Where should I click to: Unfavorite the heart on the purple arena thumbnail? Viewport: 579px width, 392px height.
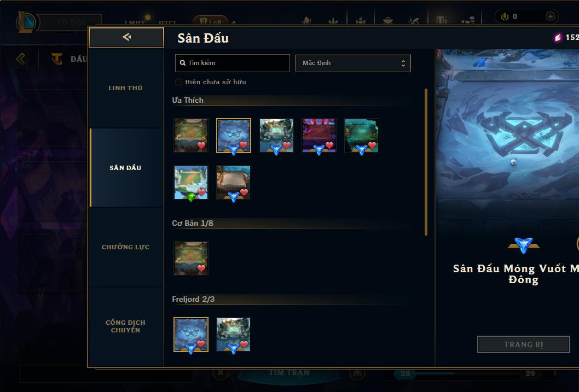click(329, 145)
